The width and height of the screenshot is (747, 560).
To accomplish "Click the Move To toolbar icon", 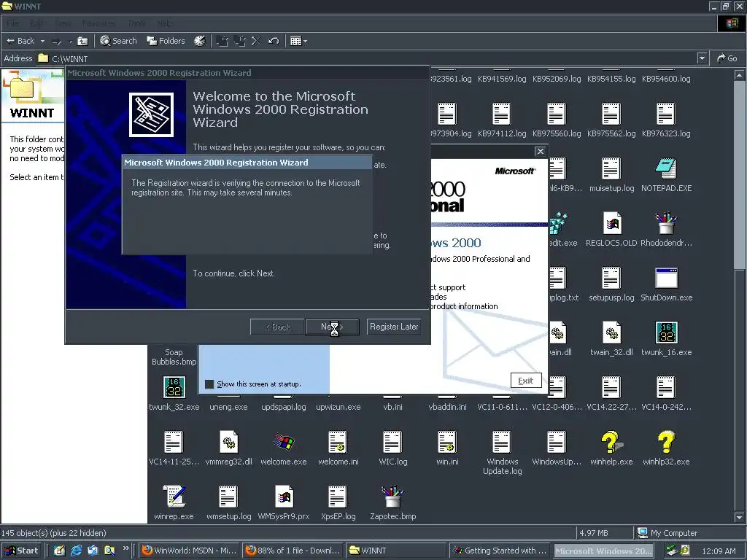I will (x=222, y=41).
